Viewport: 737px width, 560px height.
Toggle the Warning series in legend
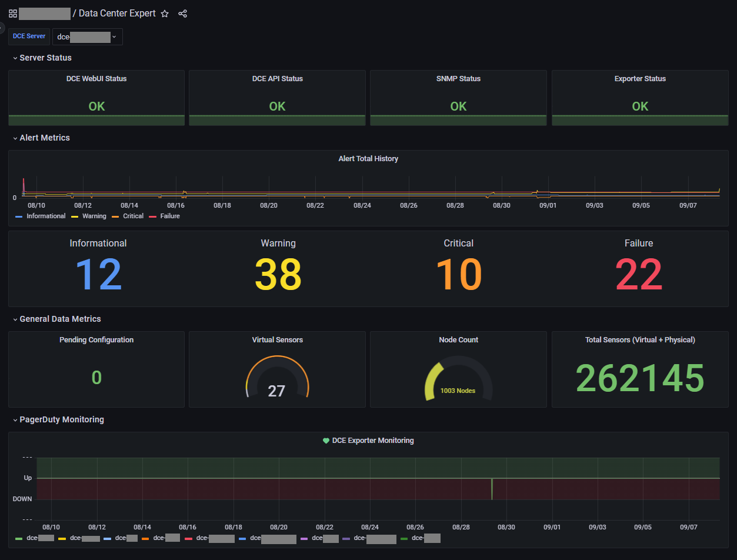[94, 216]
